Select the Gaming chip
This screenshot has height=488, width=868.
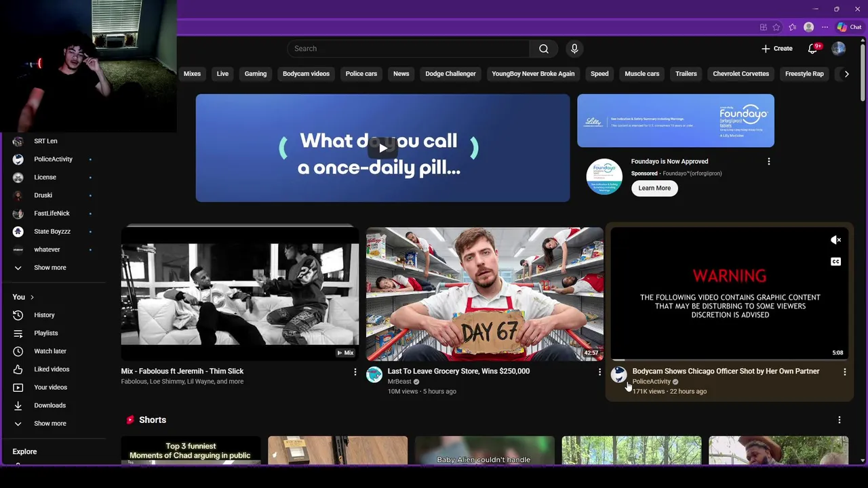click(256, 74)
